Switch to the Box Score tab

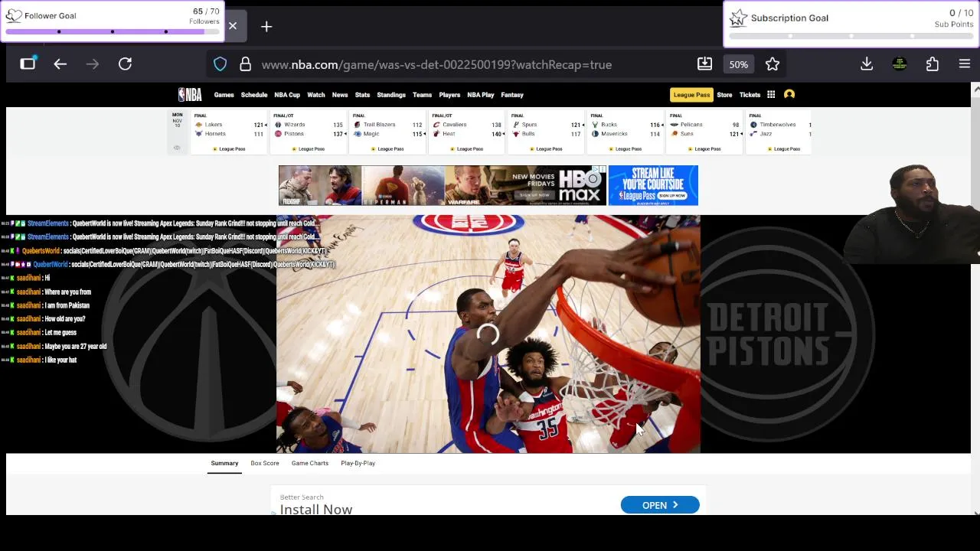click(265, 463)
